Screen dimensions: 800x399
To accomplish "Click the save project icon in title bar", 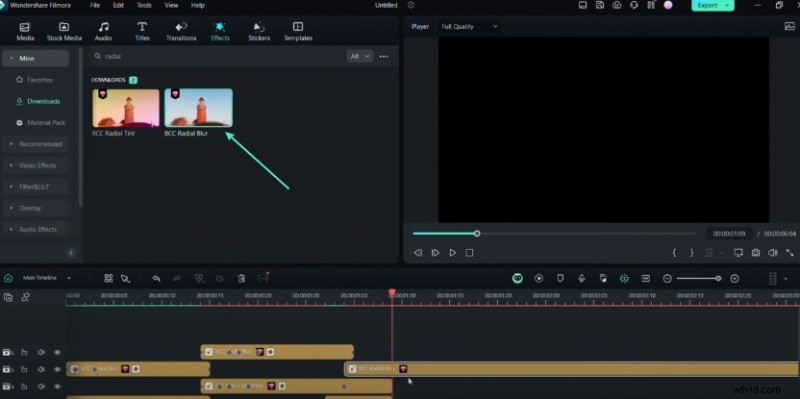I will tap(600, 5).
